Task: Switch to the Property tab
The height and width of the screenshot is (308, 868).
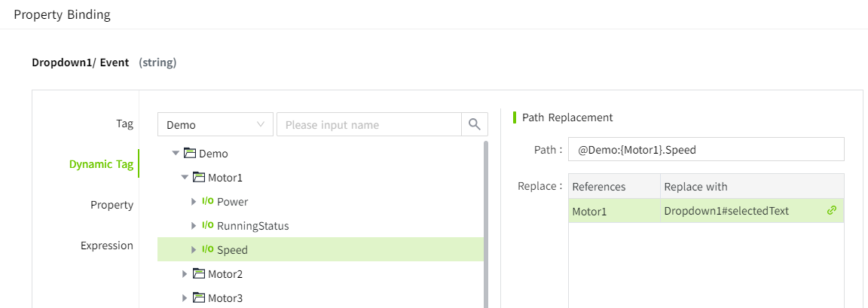Action: point(112,205)
